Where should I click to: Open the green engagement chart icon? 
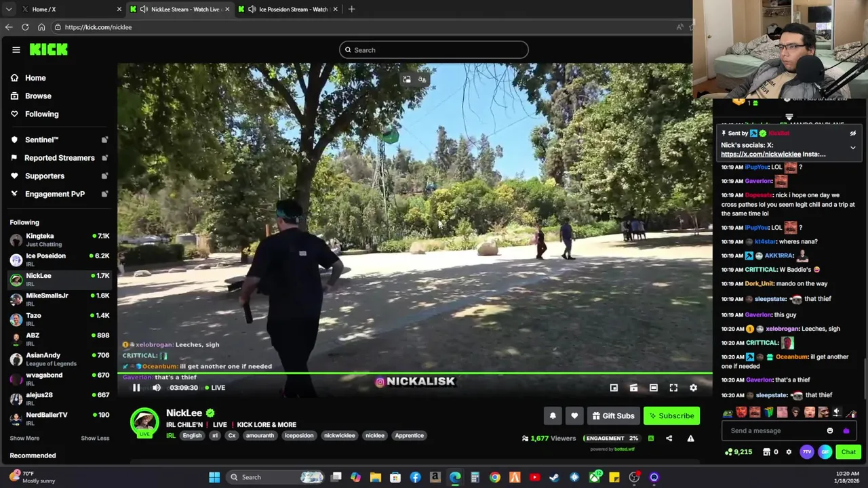pos(651,439)
